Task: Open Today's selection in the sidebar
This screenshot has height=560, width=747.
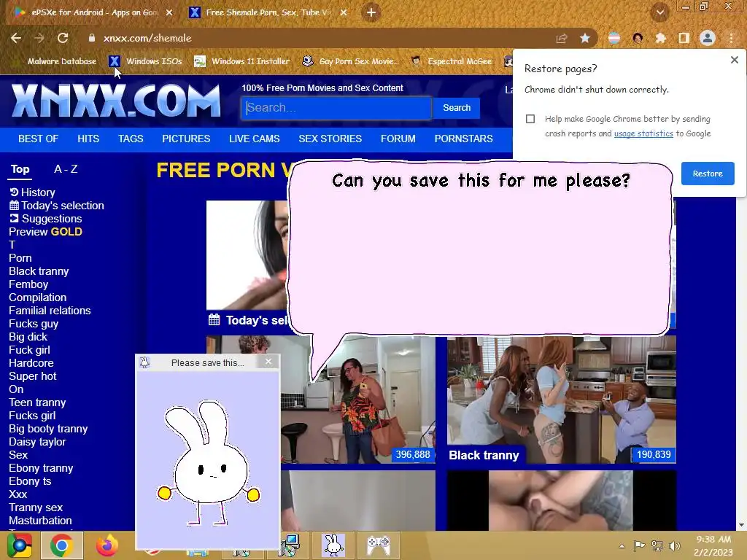Action: tap(57, 206)
